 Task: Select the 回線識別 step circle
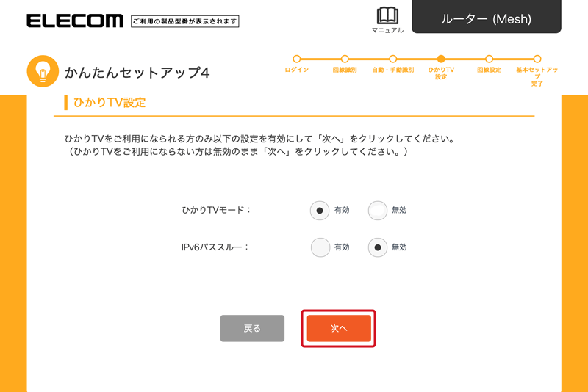tap(345, 59)
